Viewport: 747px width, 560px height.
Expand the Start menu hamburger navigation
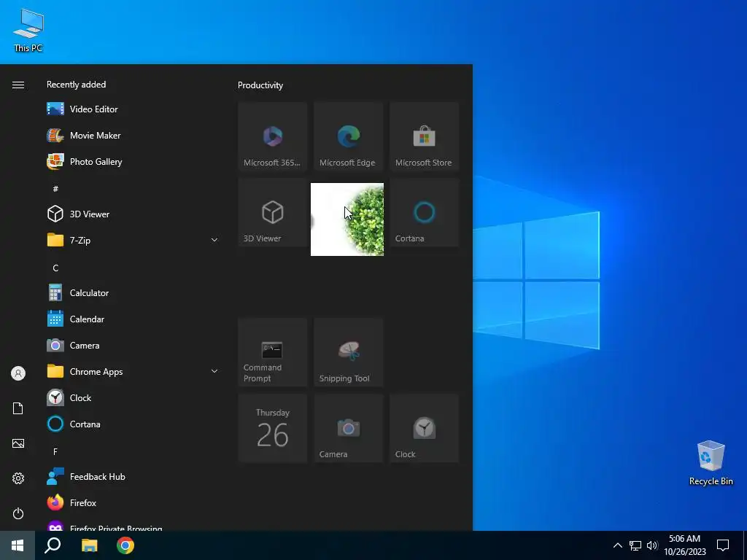tap(18, 85)
